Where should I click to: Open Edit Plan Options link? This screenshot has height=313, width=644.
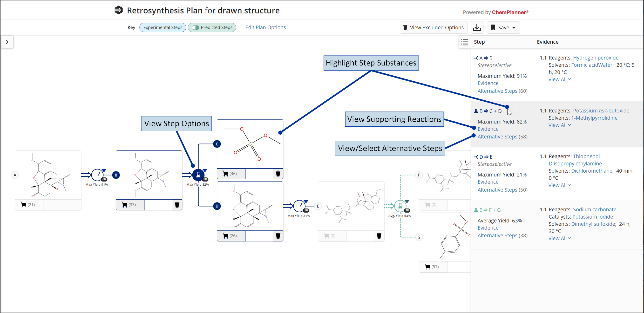[265, 27]
